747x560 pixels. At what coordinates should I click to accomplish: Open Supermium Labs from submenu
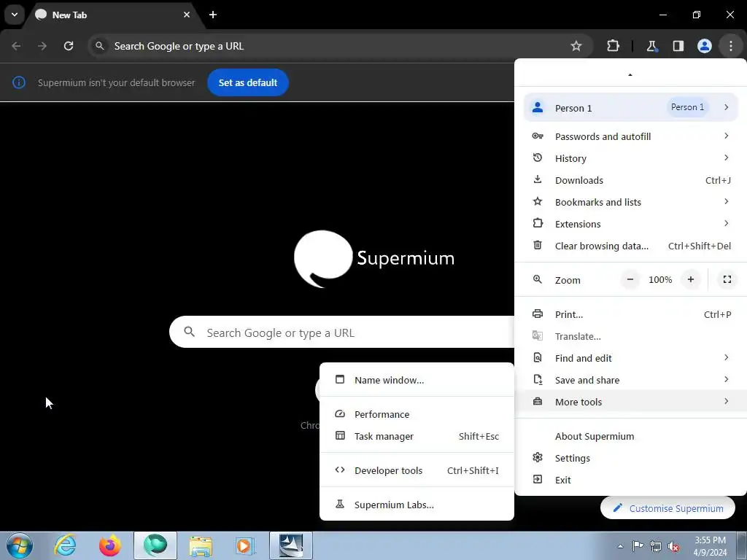click(x=417, y=505)
